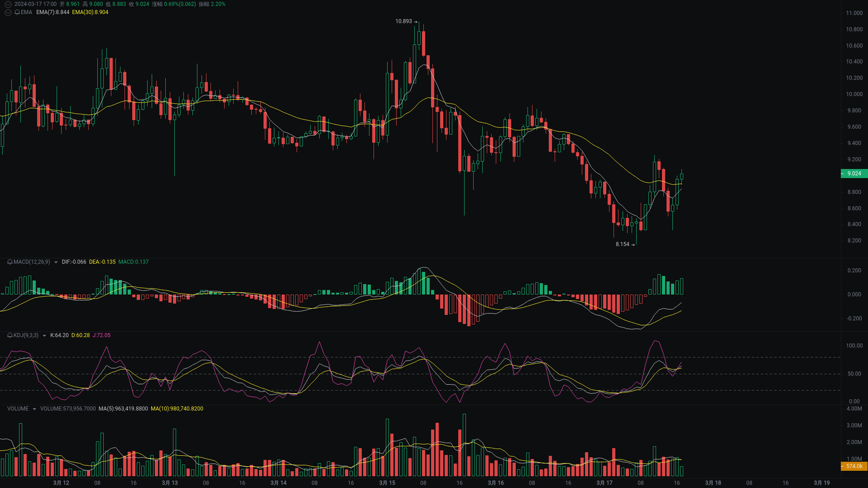
Task: Select the EMA(30):8.904 indicator label
Action: [x=90, y=13]
